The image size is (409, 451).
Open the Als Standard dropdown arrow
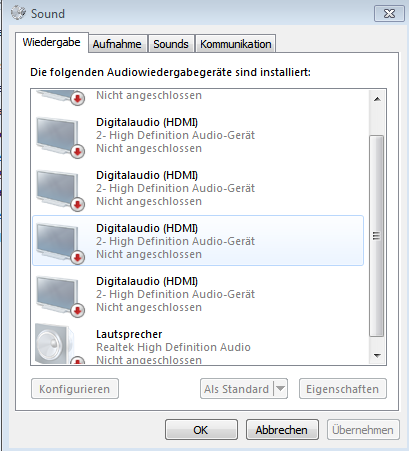280,388
